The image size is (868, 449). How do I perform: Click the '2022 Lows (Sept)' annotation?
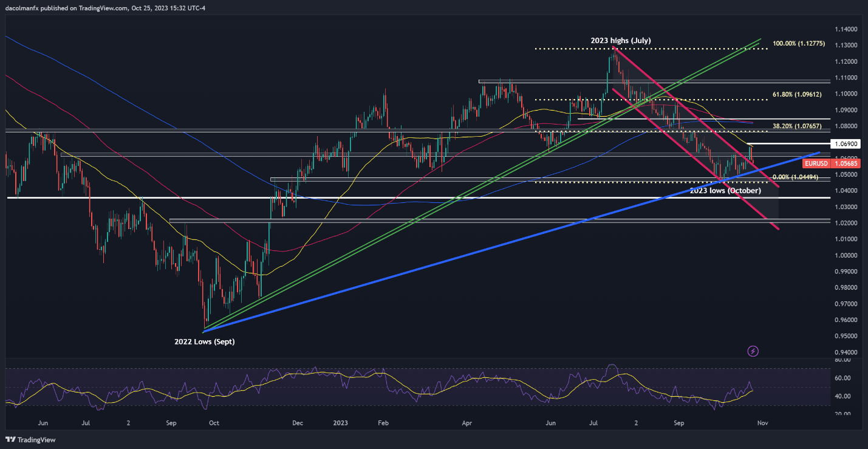(x=205, y=342)
